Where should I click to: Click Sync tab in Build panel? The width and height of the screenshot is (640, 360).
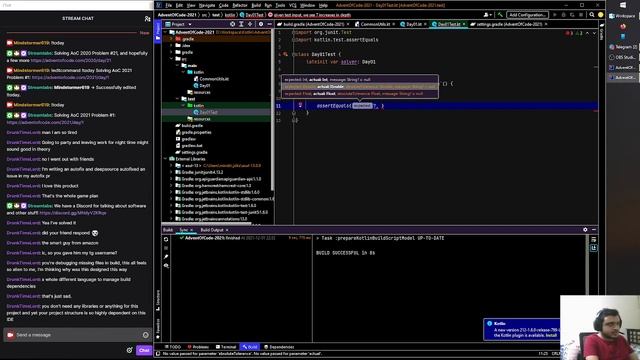coord(184,230)
